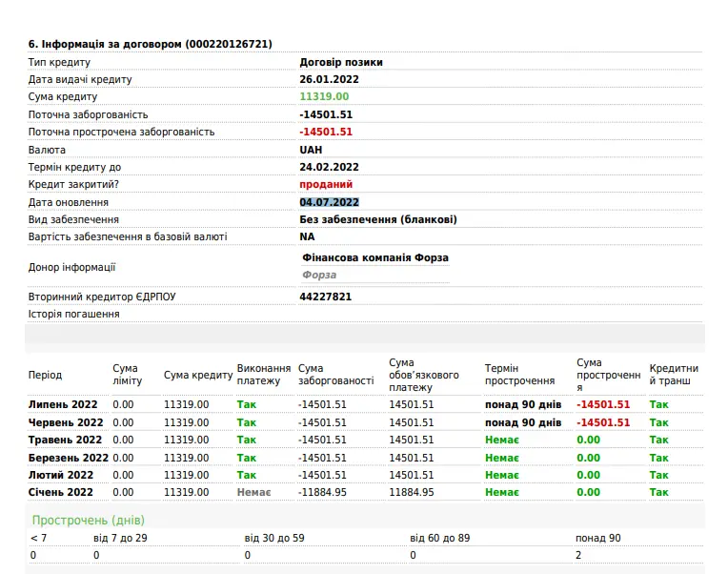
Task: Select the 'Липень 2022' period row
Action: [63, 404]
